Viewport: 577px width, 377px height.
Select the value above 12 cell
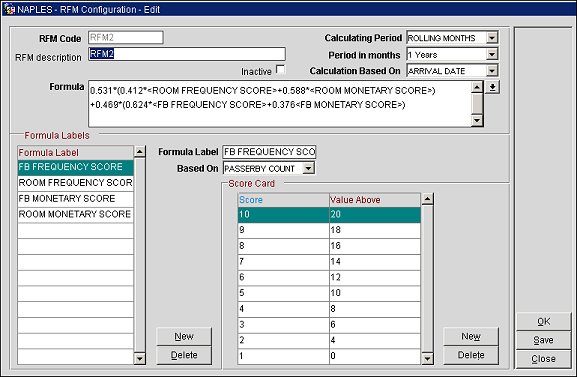click(x=375, y=278)
